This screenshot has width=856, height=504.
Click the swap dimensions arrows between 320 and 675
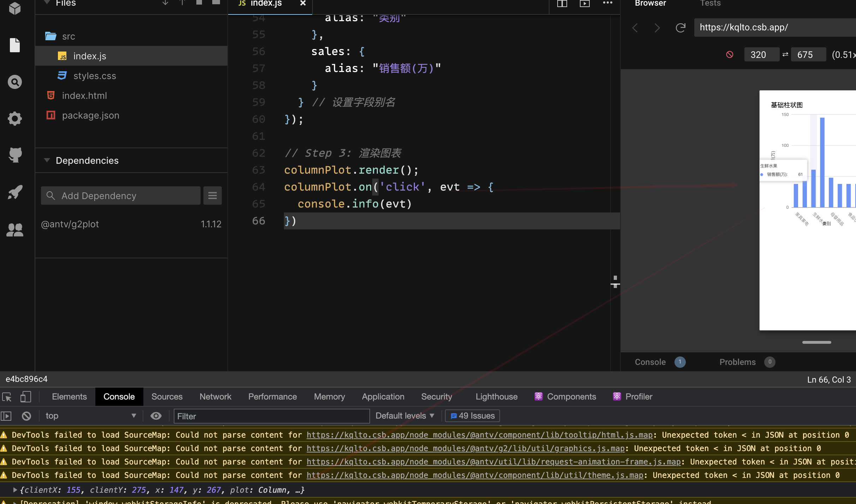click(x=785, y=54)
